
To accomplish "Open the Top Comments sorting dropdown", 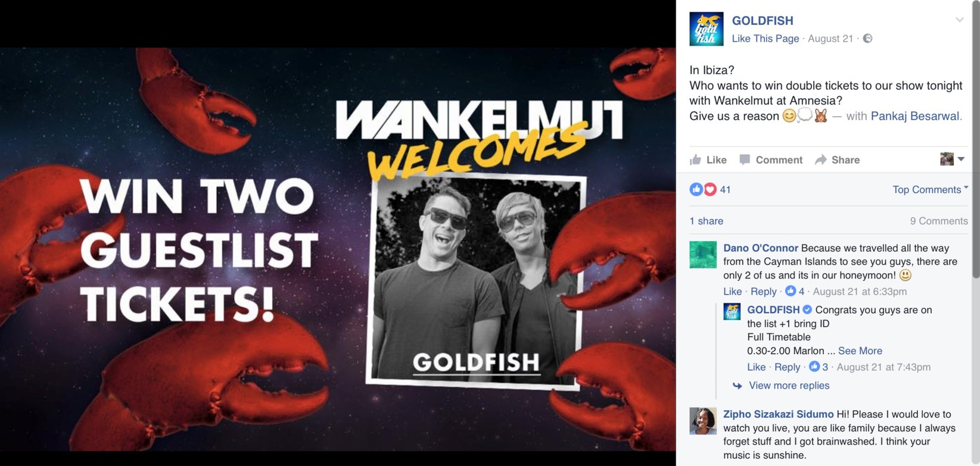I will coord(930,189).
